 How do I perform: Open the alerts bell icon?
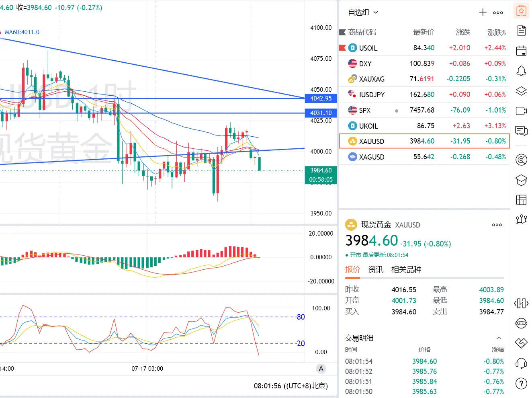click(521, 71)
